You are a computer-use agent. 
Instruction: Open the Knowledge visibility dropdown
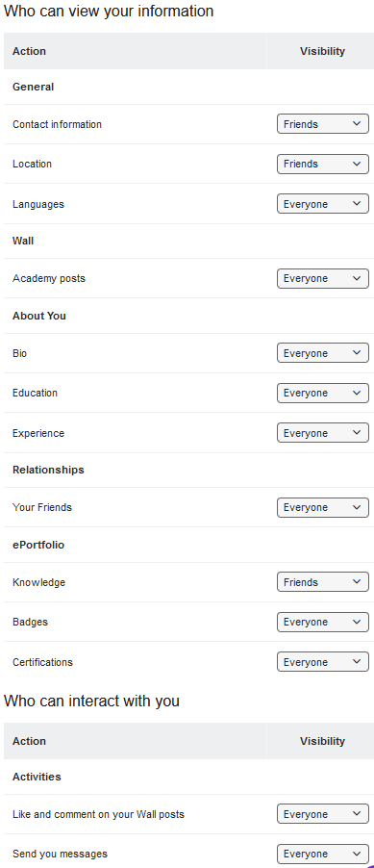(x=322, y=582)
